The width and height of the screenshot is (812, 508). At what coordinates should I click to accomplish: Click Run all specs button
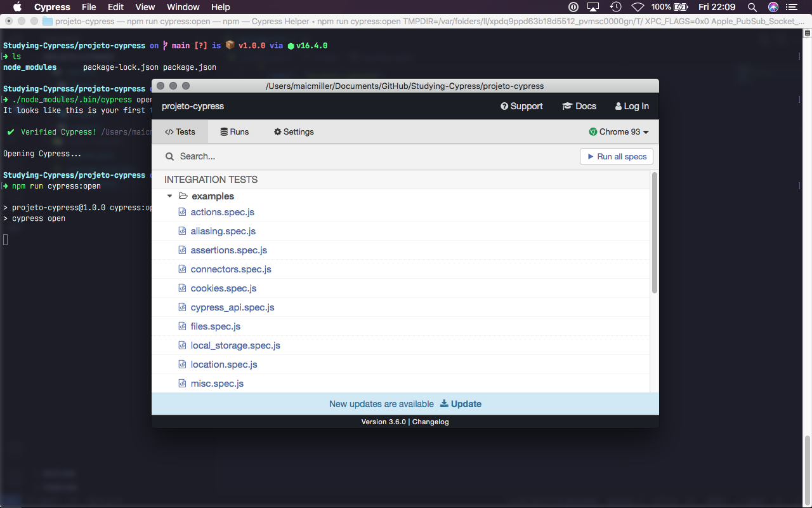tap(617, 157)
